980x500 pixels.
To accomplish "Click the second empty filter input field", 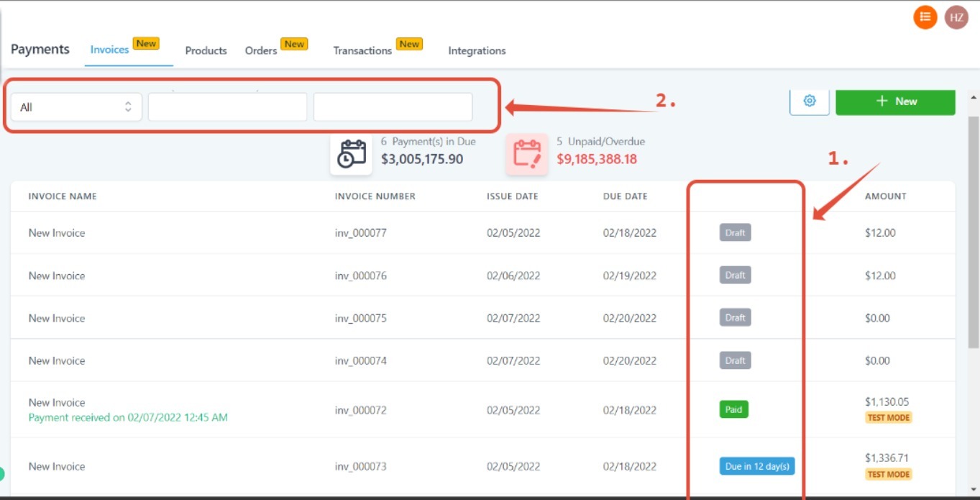I will (x=393, y=107).
